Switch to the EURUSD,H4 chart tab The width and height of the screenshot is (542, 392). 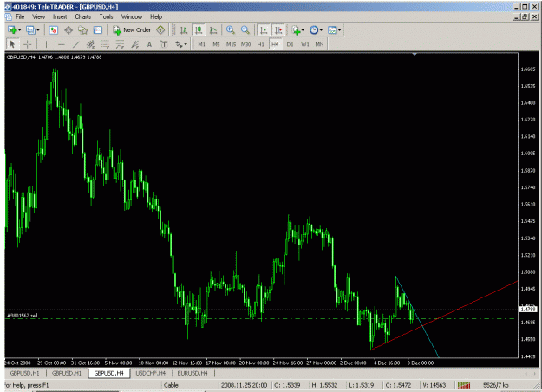point(193,373)
